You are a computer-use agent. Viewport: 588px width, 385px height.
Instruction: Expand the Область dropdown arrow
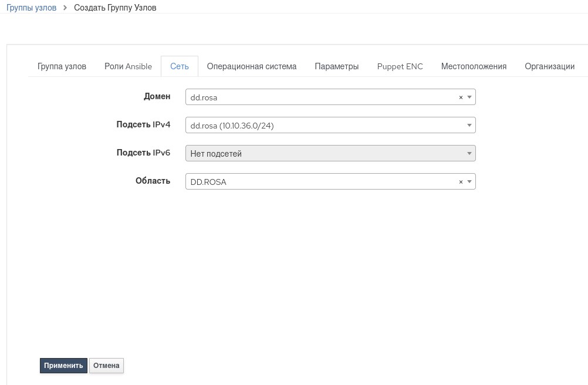(x=469, y=182)
